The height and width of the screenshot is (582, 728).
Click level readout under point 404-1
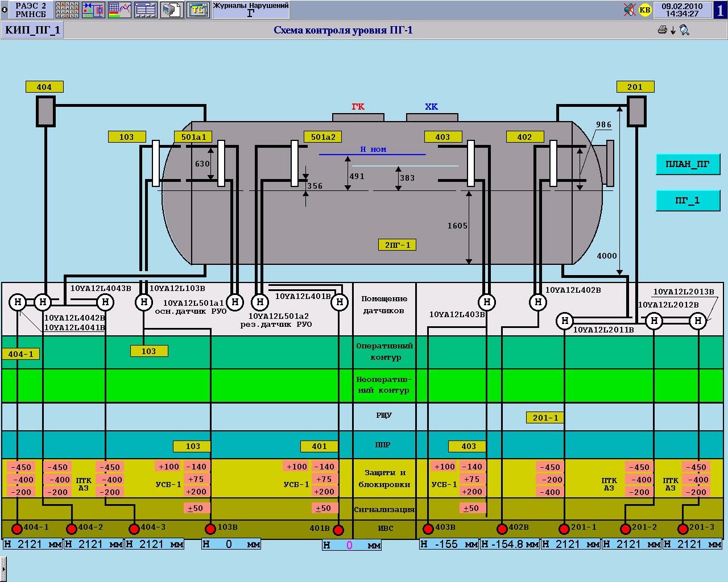32,544
